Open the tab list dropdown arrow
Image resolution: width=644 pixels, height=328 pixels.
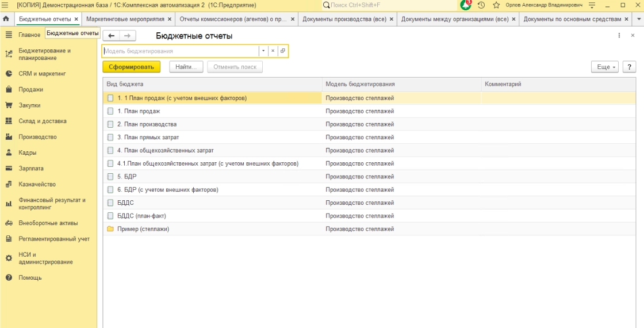coord(639,19)
